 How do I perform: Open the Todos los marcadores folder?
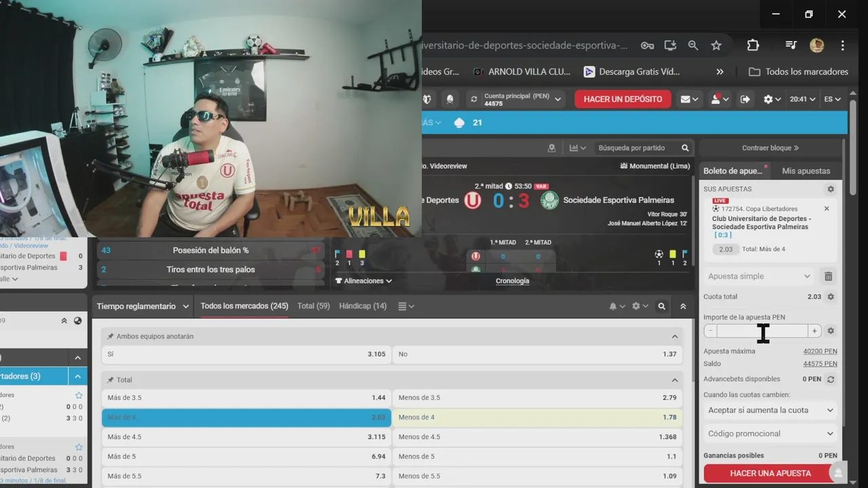coord(798,72)
